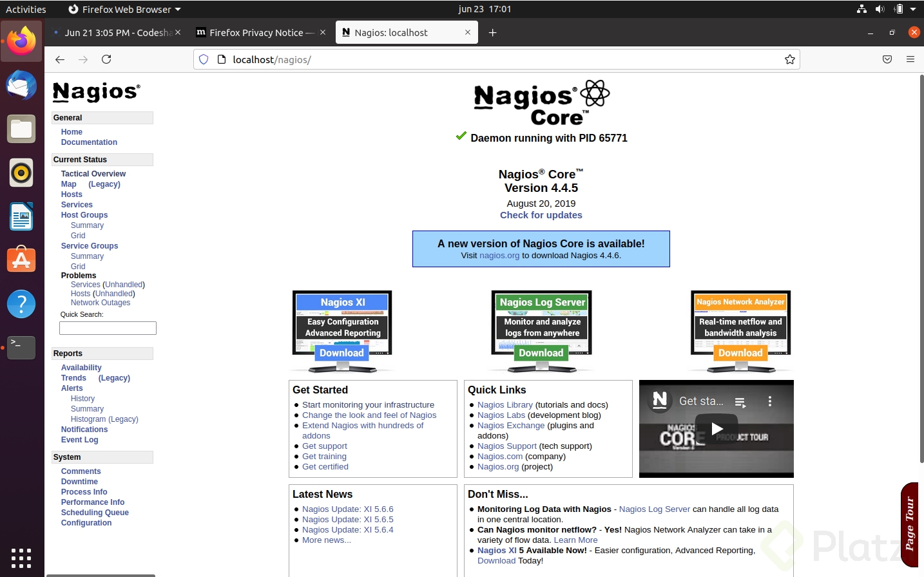Open Rhythmbox music player from dock
The height and width of the screenshot is (577, 924).
(x=21, y=173)
